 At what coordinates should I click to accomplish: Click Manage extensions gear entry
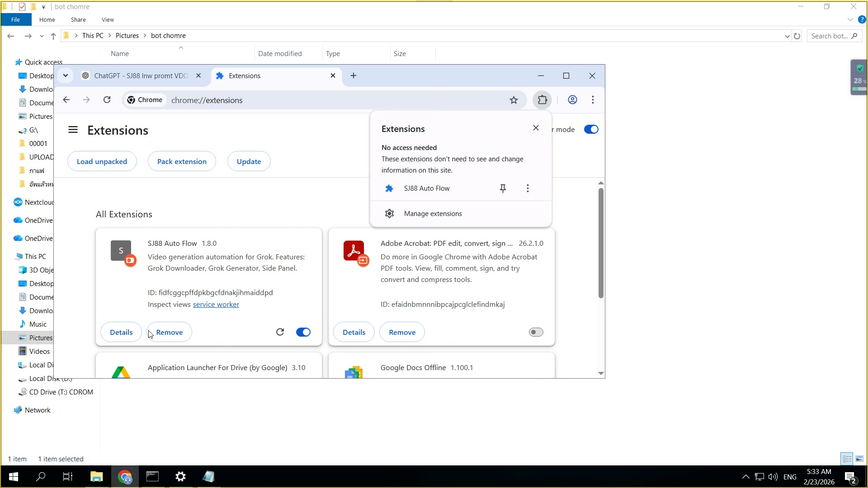click(433, 214)
